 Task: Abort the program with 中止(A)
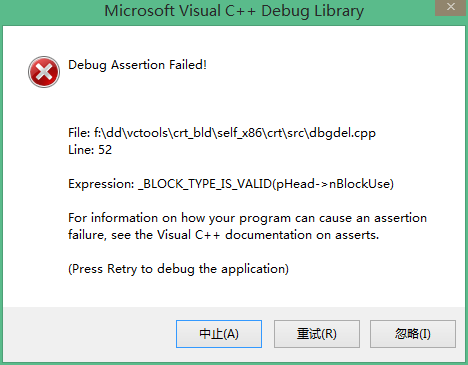[219, 334]
